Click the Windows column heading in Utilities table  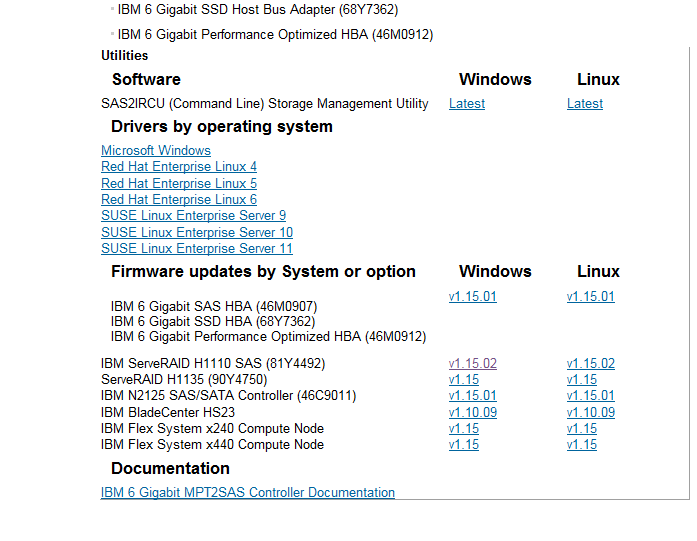pos(495,80)
